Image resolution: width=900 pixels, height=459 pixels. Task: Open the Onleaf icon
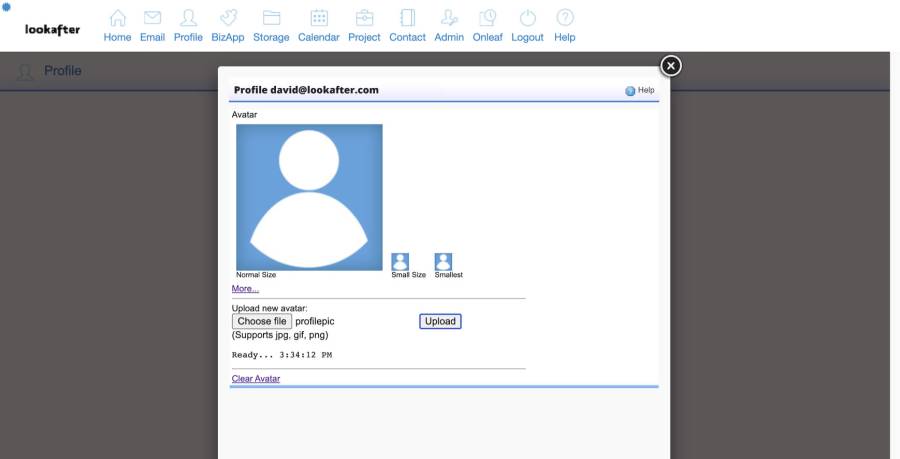488,19
